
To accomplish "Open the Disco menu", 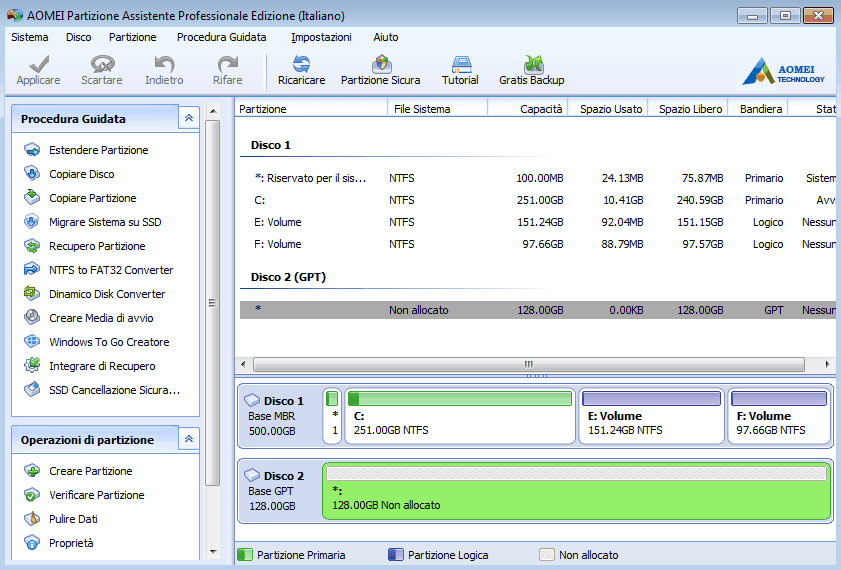I will tap(78, 37).
